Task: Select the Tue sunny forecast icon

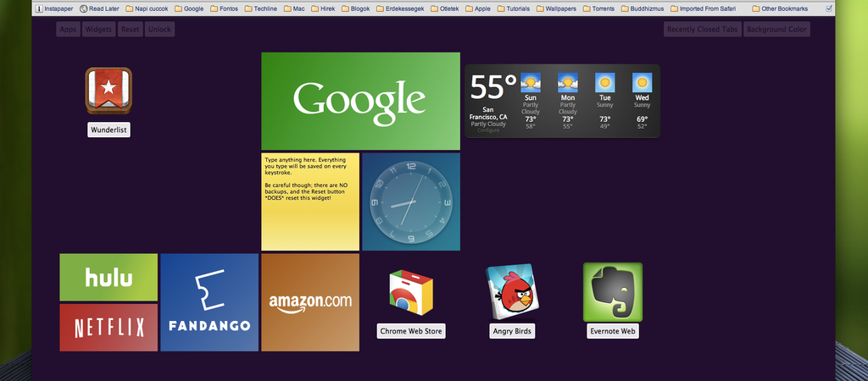Action: (605, 83)
